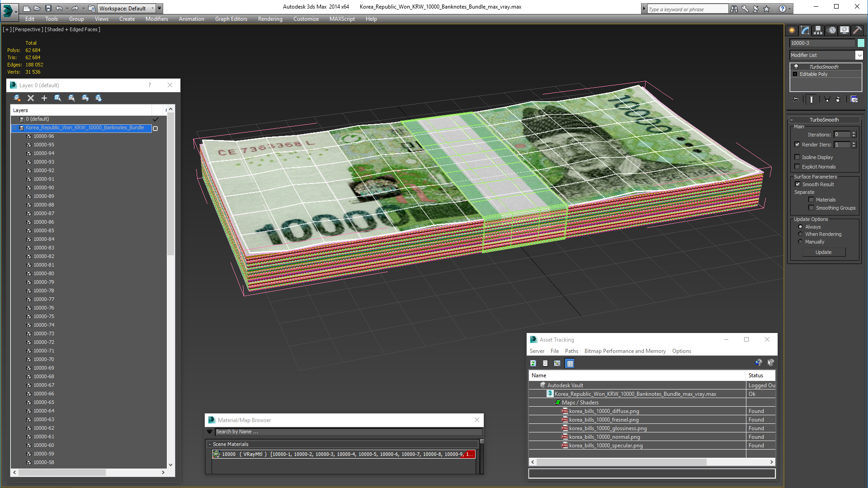
Task: Click Delete Layer X icon
Action: 31,98
